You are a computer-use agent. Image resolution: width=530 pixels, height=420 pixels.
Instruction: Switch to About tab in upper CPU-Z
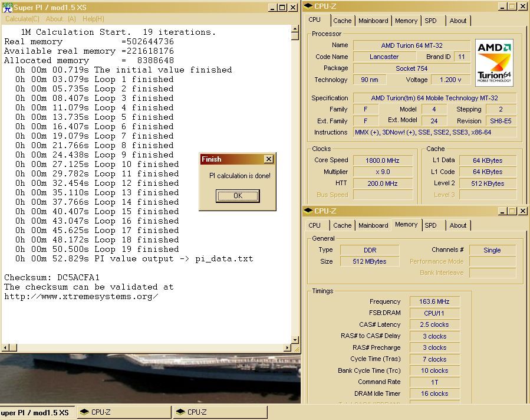457,21
